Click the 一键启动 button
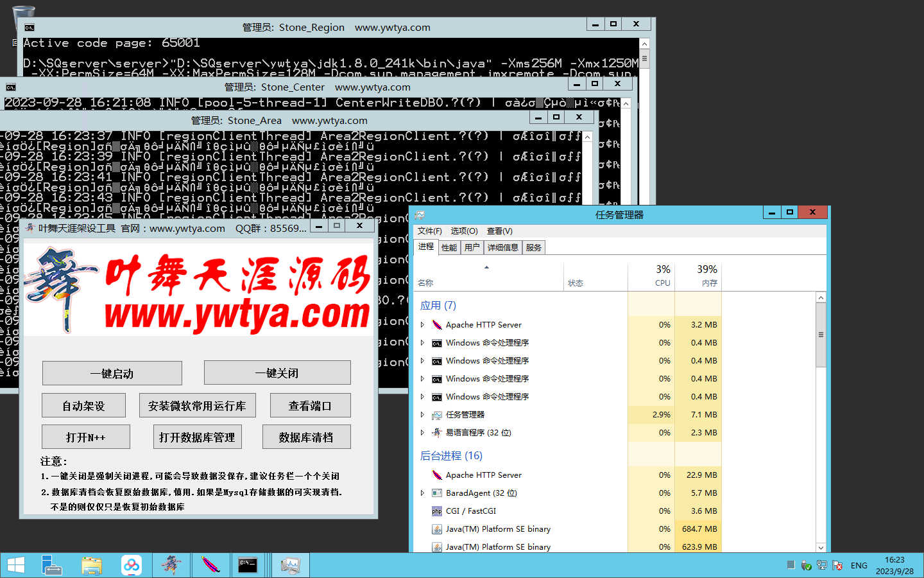The image size is (924, 578). point(112,373)
